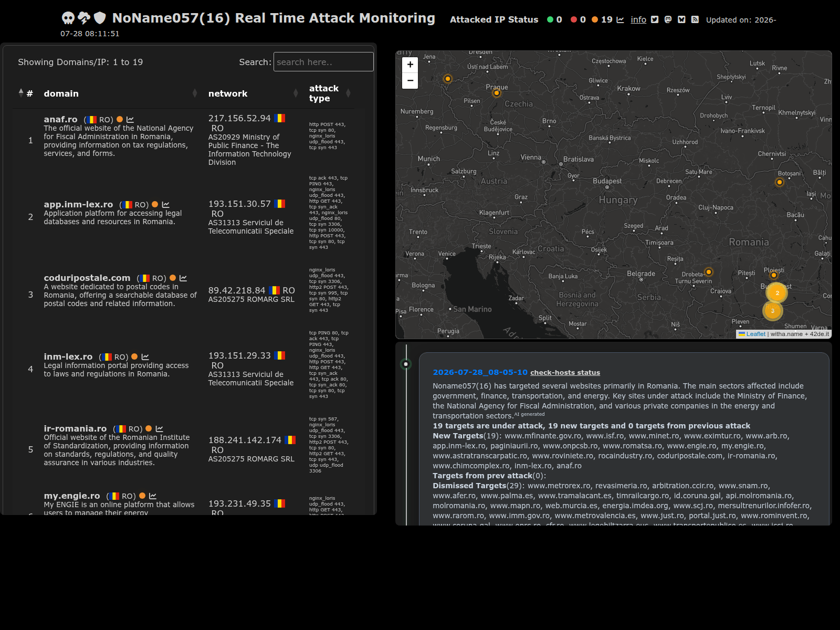Select map marker near Drobeta-Turnu Severin
Viewport: 840px width, 630px height.
[x=709, y=272]
